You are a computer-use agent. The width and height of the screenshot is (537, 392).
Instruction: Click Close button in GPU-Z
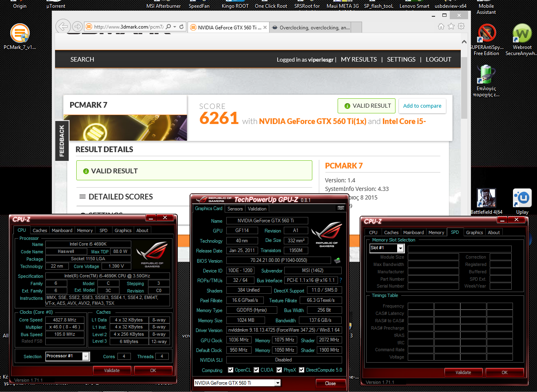[331, 383]
